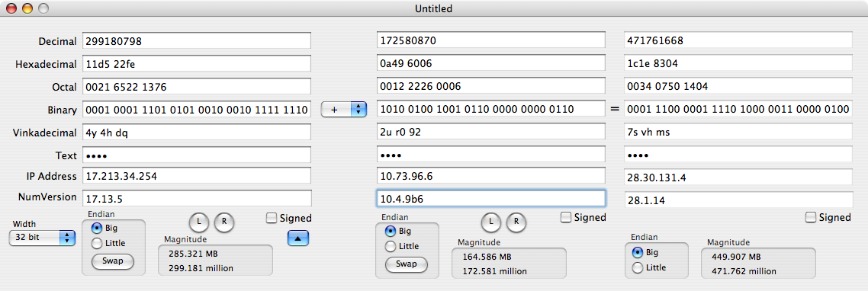
Task: Click result Decimal field 471761668
Action: pyautogui.click(x=738, y=40)
